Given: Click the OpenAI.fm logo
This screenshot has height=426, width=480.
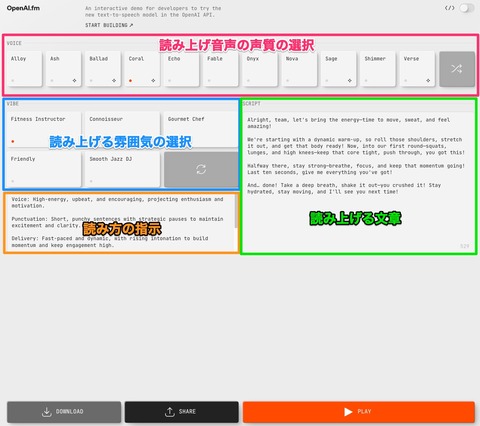Looking at the screenshot, I should coord(23,8).
